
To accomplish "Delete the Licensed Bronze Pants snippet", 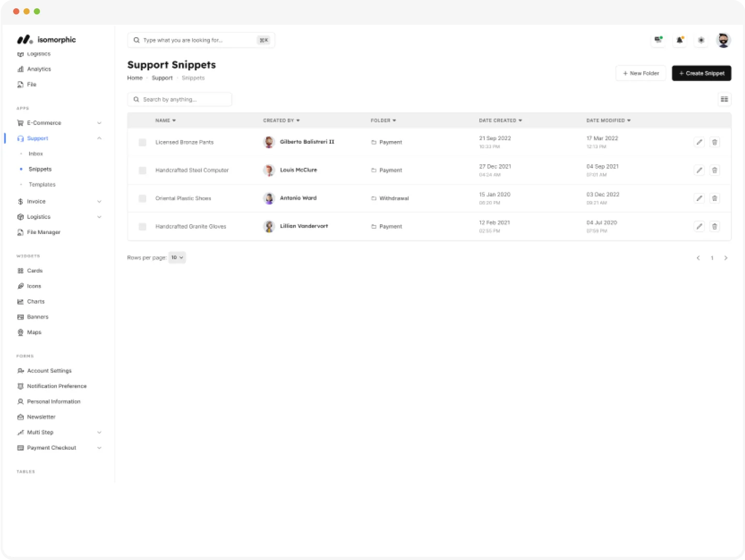I will (714, 142).
